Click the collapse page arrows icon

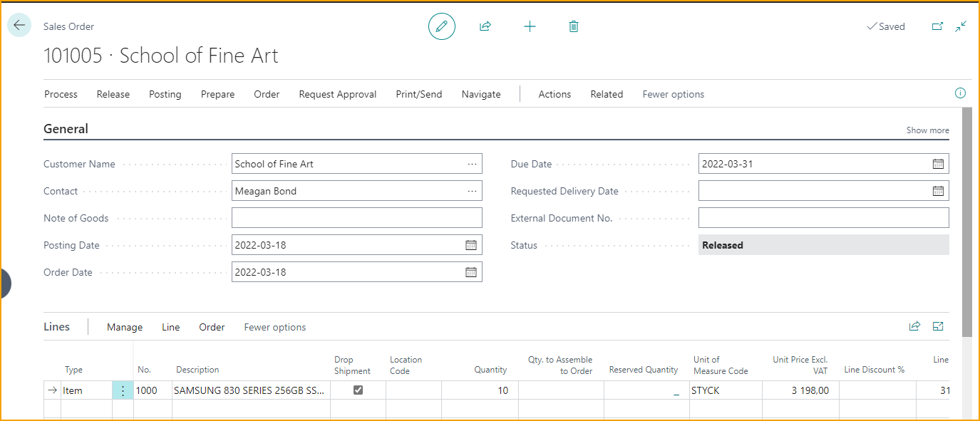pyautogui.click(x=961, y=26)
